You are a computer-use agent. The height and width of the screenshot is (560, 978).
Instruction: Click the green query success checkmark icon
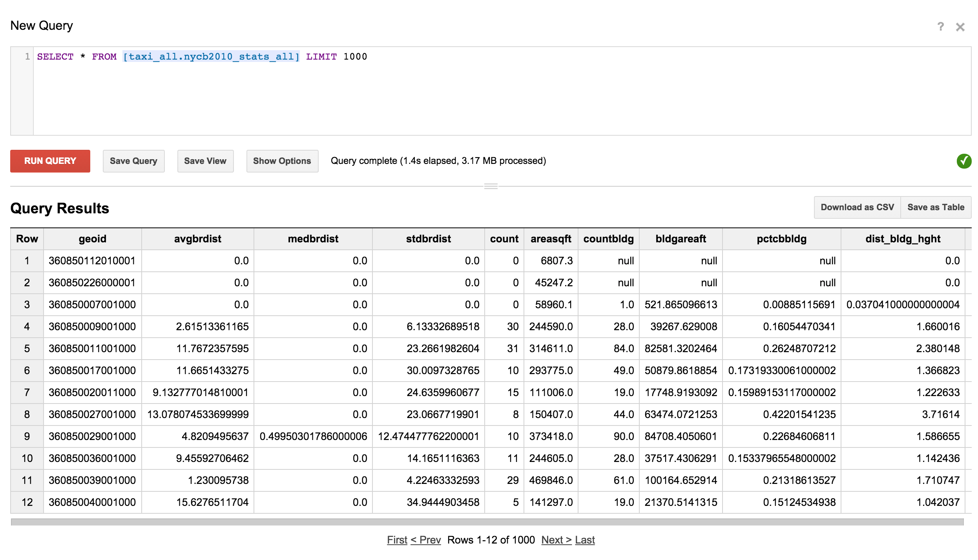[964, 161]
